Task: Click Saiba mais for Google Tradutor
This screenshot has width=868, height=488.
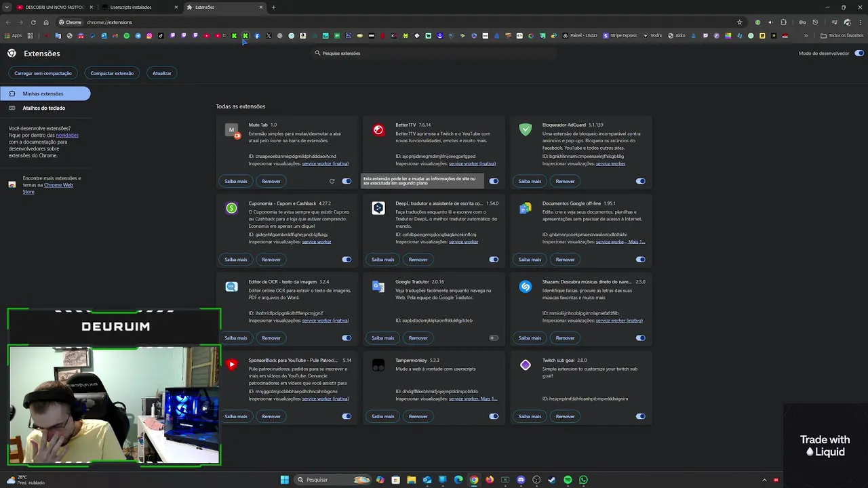Action: [x=382, y=338]
